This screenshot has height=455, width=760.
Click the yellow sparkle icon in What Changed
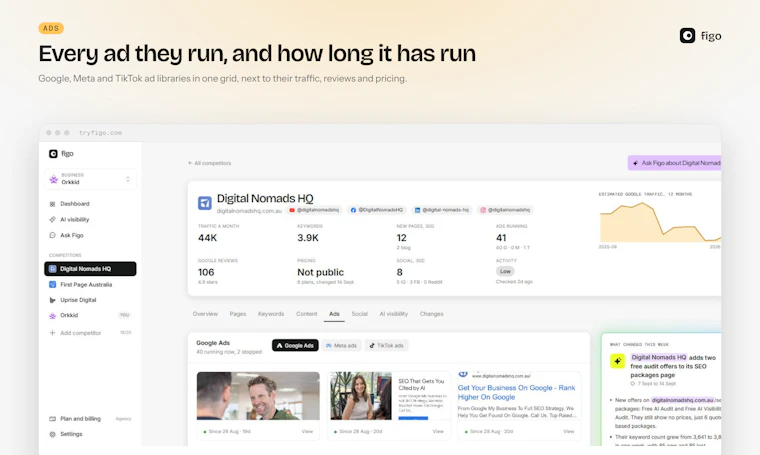618,361
